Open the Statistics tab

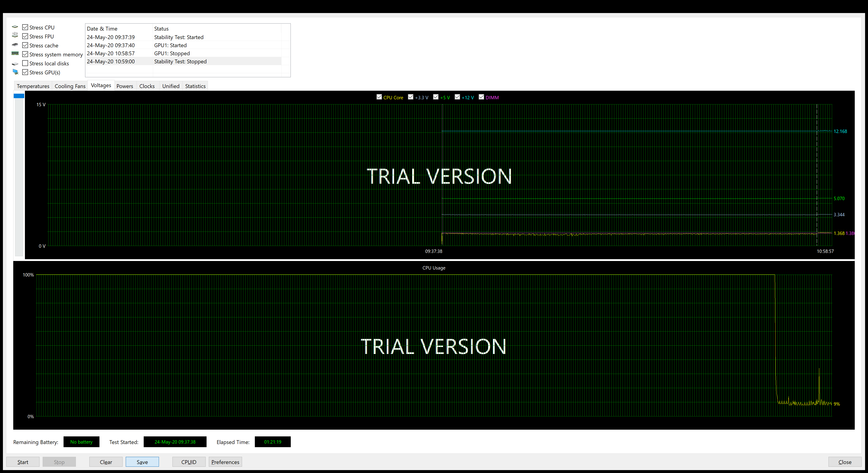click(195, 86)
